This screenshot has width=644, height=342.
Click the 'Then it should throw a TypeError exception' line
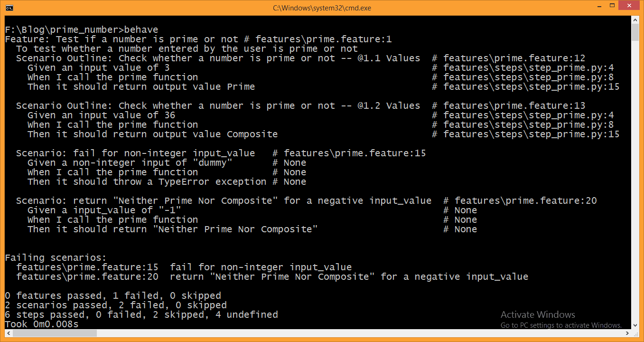[x=147, y=181]
